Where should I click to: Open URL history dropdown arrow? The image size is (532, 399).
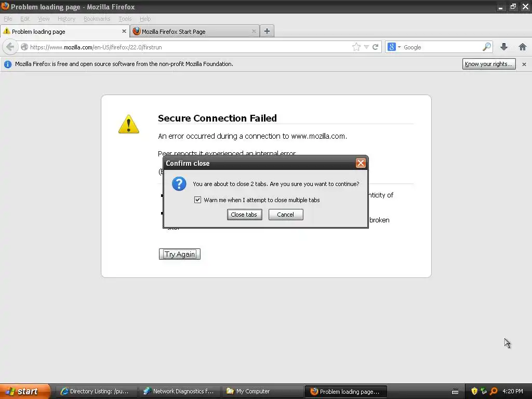click(x=366, y=47)
